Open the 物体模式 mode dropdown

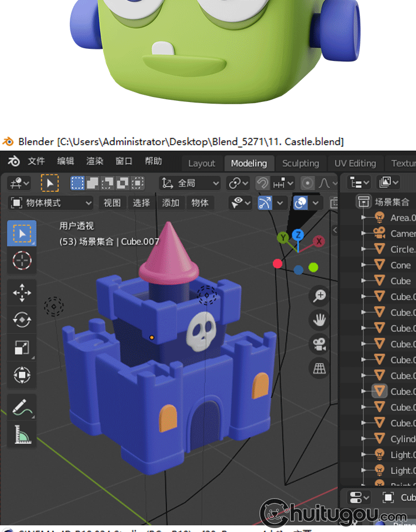(x=51, y=203)
